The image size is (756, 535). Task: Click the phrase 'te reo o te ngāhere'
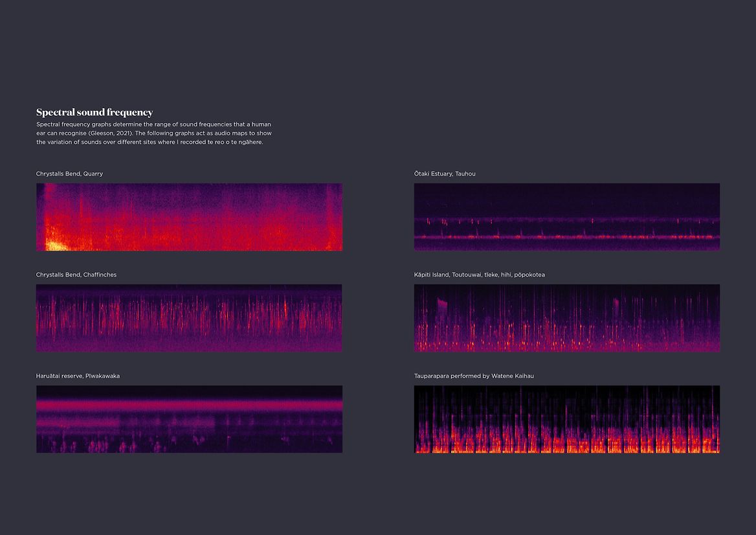click(236, 142)
